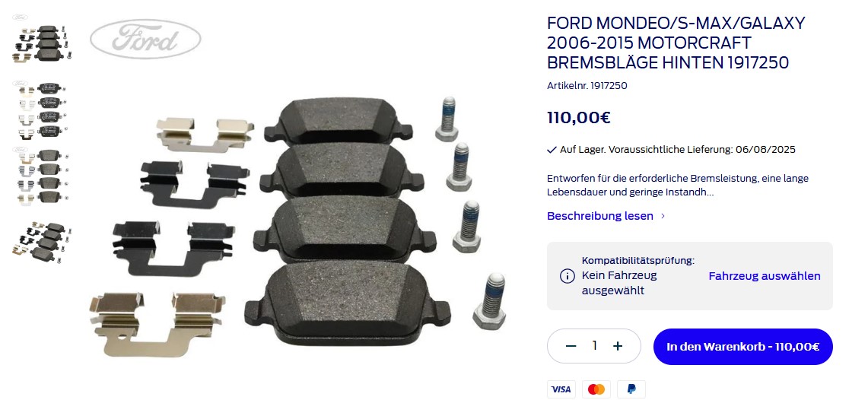Click the product title heading
Viewport: 868px width, 400px height.
pos(676,43)
